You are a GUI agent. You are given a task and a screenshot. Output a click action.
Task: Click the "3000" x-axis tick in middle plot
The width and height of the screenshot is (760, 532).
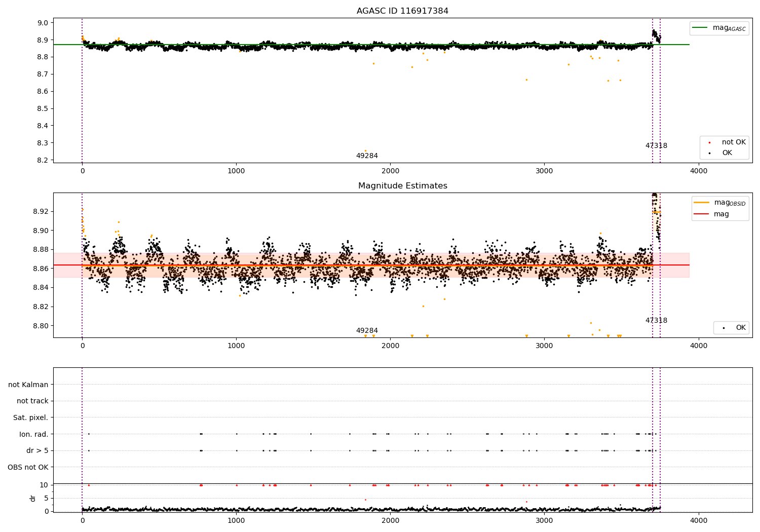point(545,346)
